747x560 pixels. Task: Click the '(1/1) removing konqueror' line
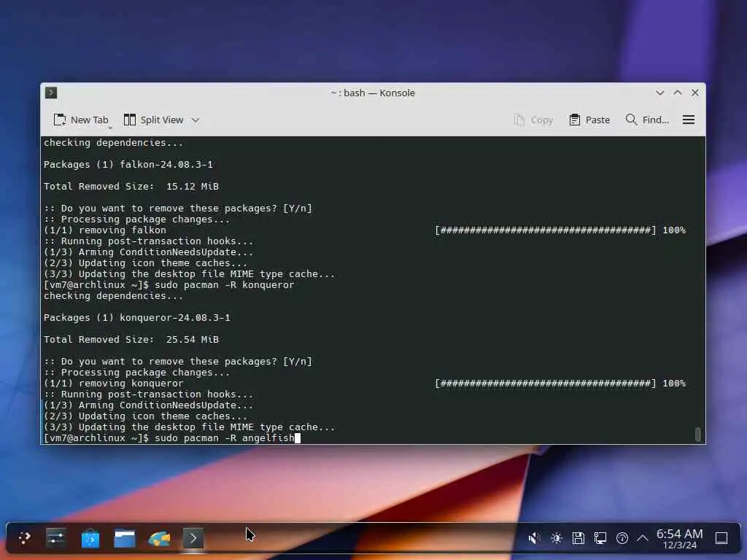click(113, 384)
